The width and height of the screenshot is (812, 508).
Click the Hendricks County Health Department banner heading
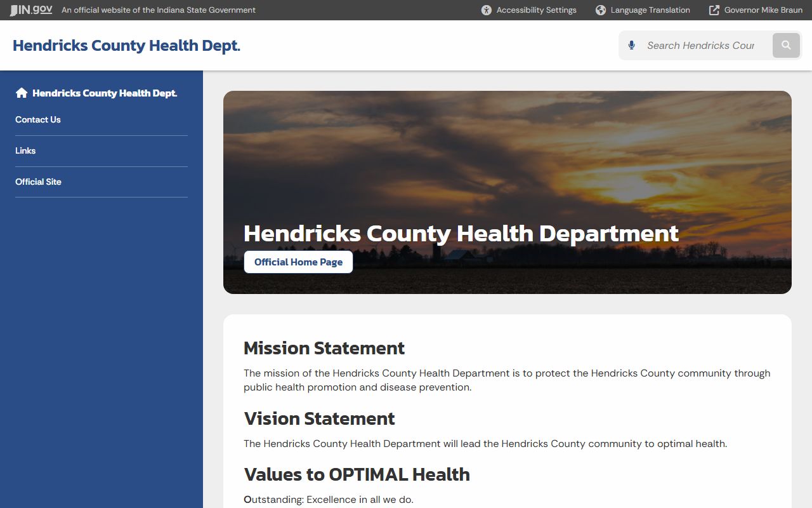[x=461, y=233]
